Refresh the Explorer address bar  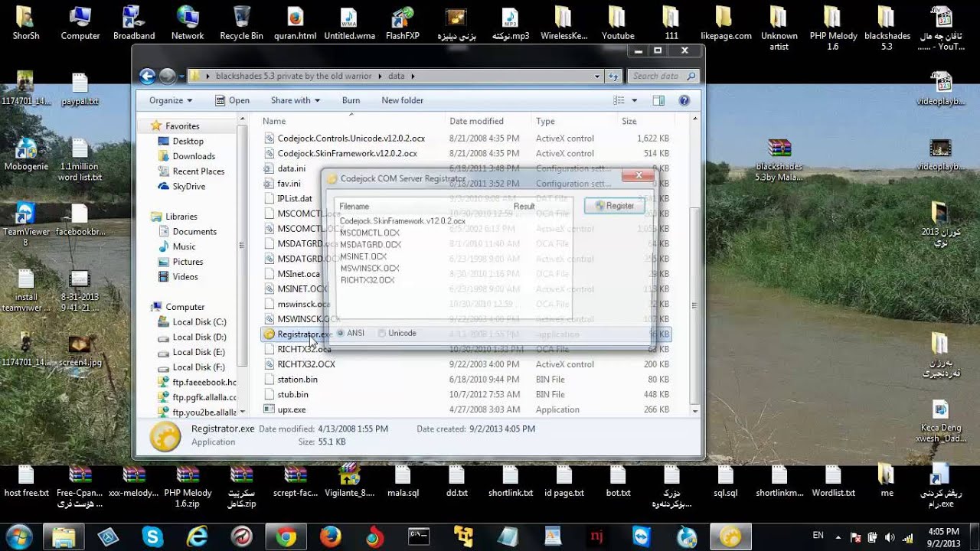[x=613, y=77]
